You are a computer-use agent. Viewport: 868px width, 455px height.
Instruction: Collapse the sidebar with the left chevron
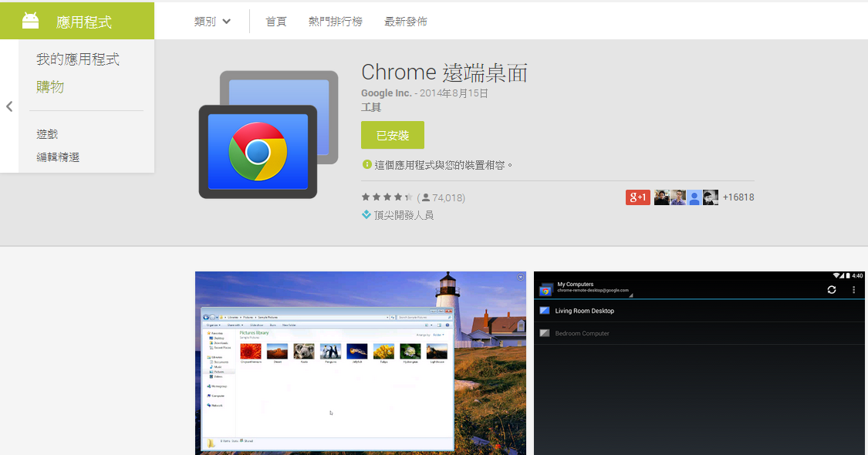pyautogui.click(x=9, y=106)
